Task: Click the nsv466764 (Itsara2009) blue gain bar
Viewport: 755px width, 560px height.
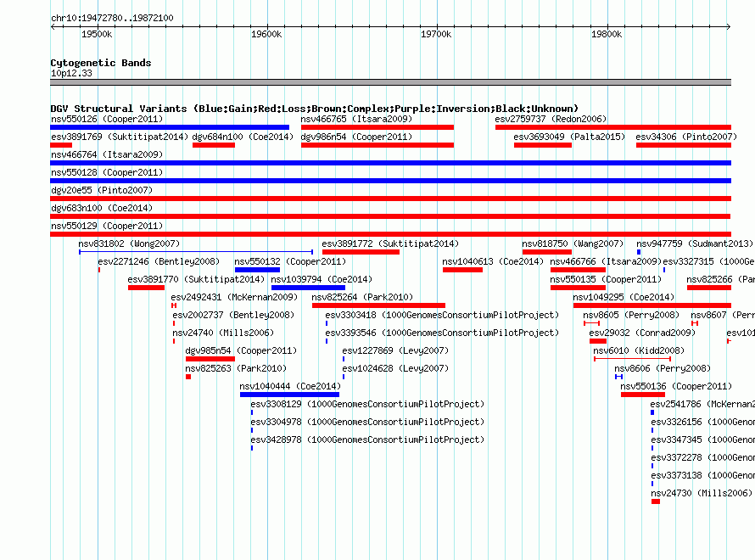Action: (x=390, y=163)
